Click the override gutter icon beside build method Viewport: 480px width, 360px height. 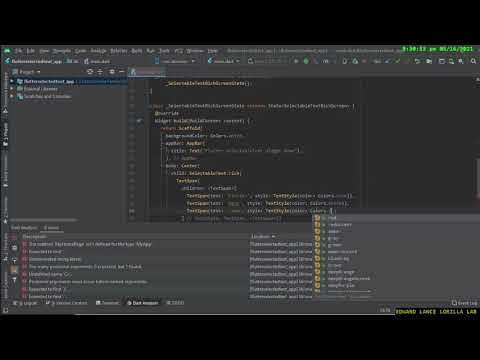click(x=139, y=121)
